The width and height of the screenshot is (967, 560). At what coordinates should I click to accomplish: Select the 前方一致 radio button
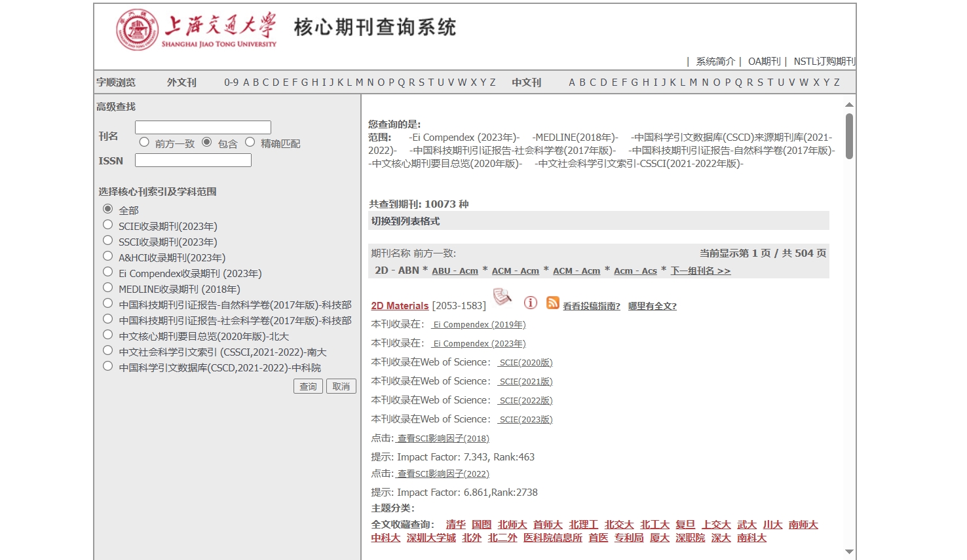144,142
